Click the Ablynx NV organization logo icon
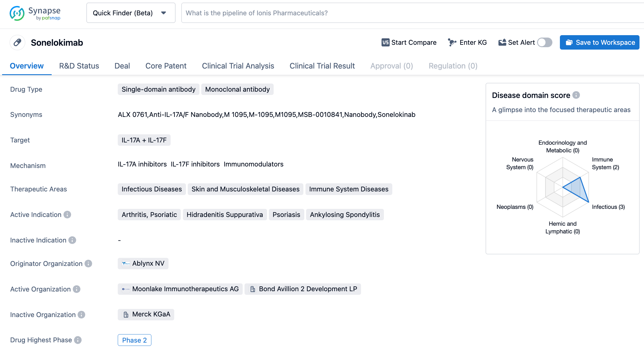 (126, 264)
